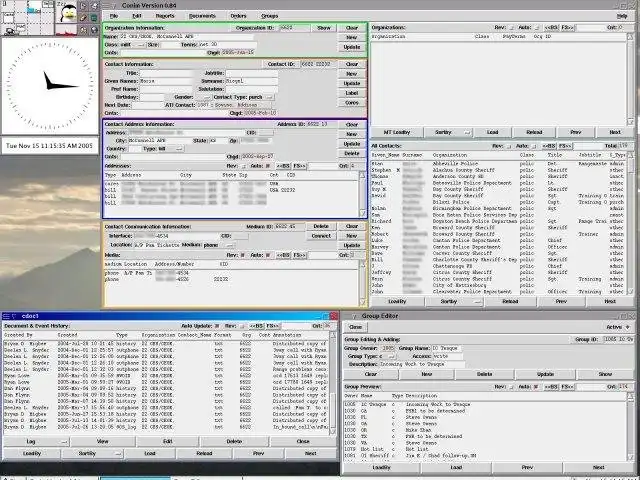Toggle Rev checkbox in Organizations panel

coord(511,27)
